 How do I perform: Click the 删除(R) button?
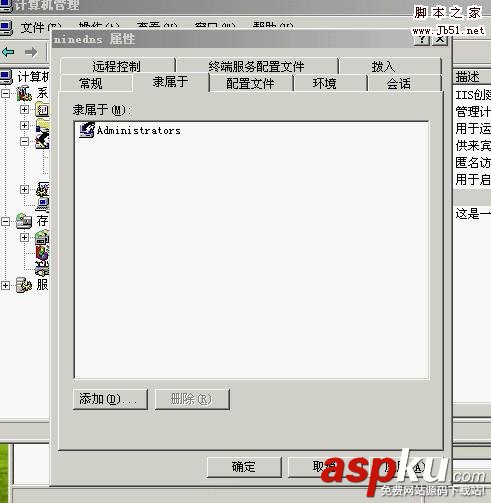pyautogui.click(x=192, y=399)
